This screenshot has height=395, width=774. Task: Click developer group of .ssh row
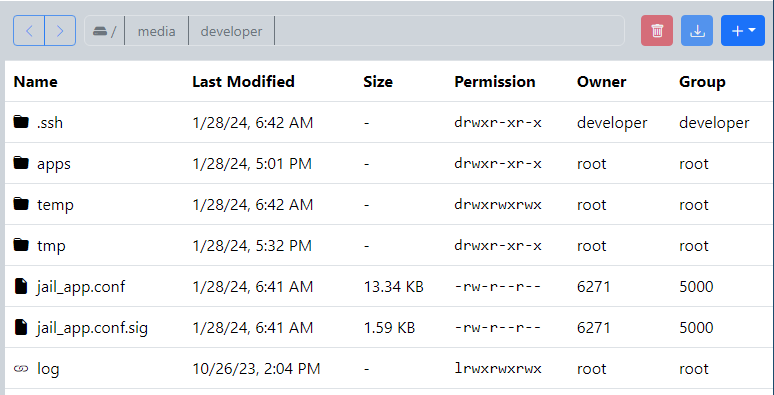(714, 123)
